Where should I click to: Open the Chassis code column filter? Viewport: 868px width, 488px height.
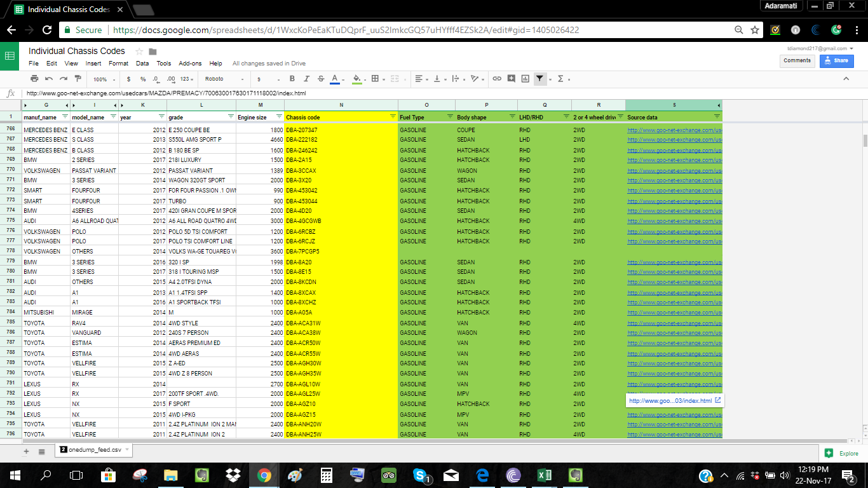(x=393, y=117)
